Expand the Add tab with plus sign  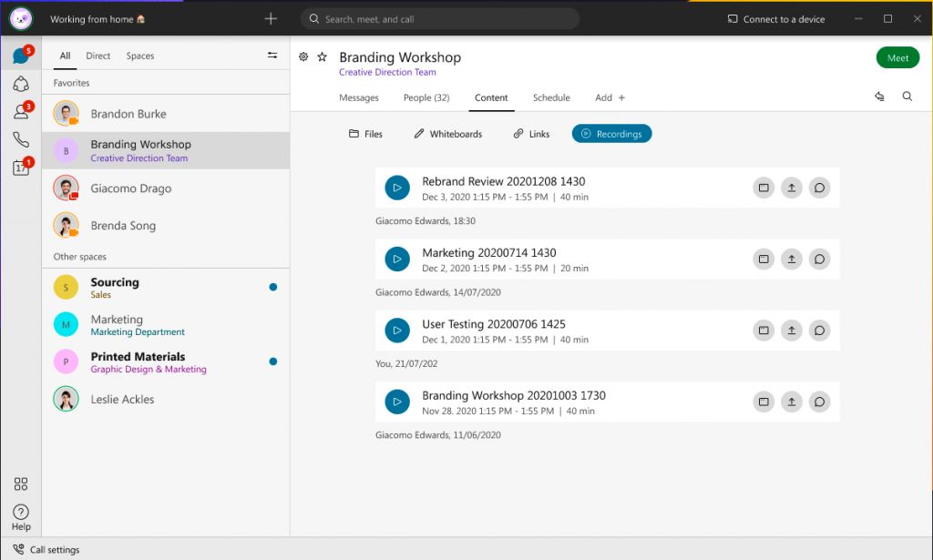609,97
